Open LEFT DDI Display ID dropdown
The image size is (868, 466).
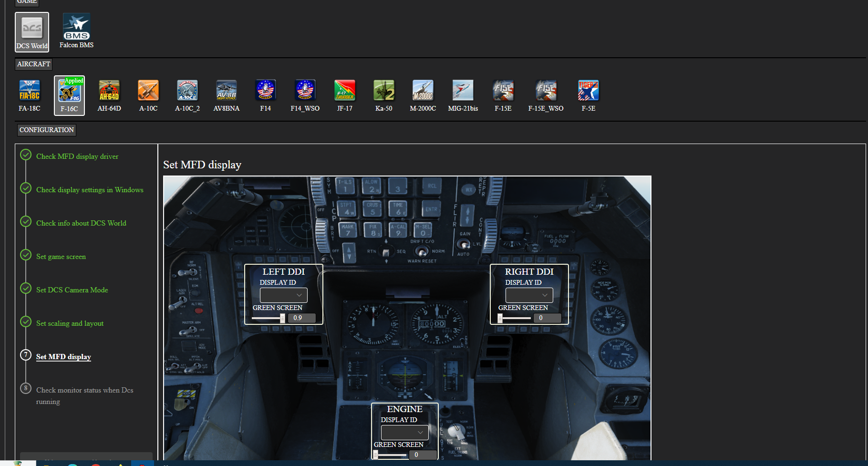point(284,295)
